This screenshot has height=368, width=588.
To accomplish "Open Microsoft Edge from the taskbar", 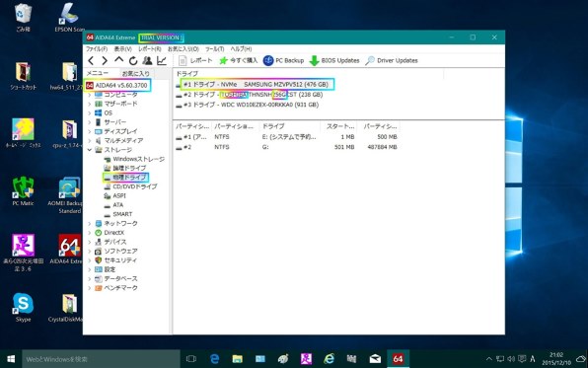I will (214, 359).
